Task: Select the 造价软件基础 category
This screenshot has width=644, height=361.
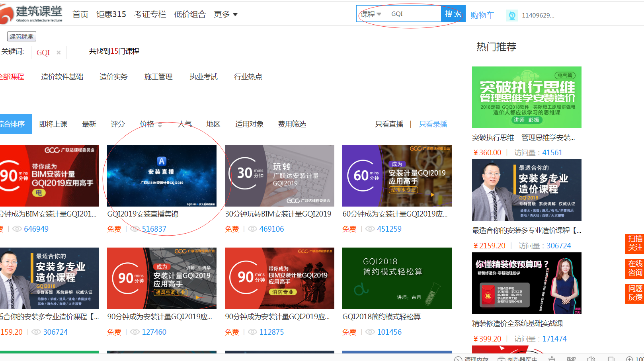Action: click(62, 77)
